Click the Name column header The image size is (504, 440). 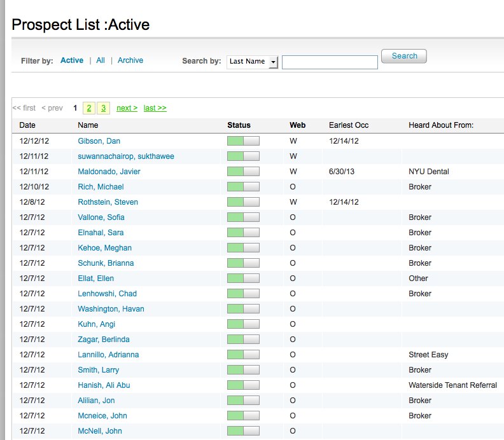pos(88,125)
